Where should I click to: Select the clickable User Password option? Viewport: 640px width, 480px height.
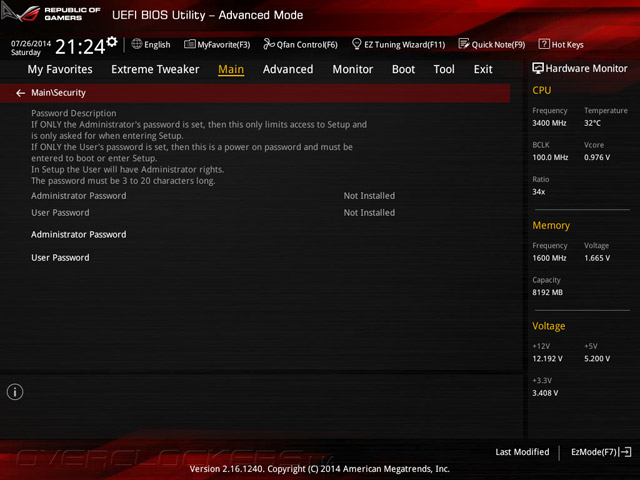[x=60, y=258]
